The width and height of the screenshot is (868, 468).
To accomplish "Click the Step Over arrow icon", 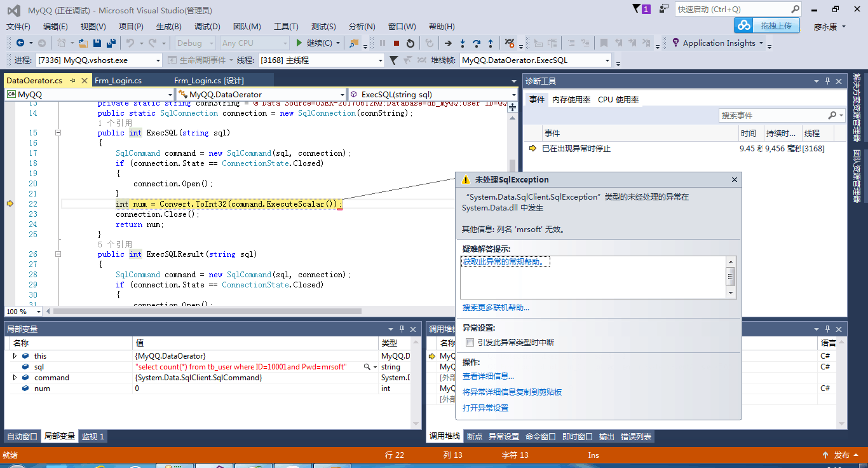I will coord(477,43).
